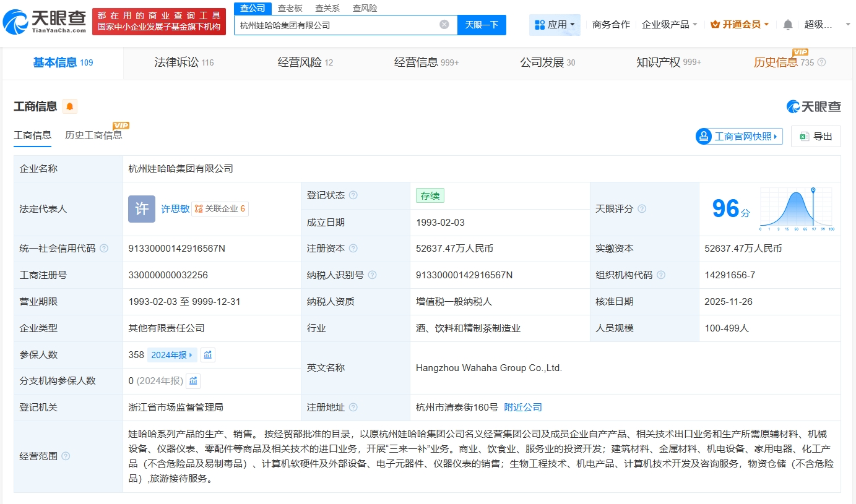Select the 查老板 search mode tab
856x504 pixels.
290,8
